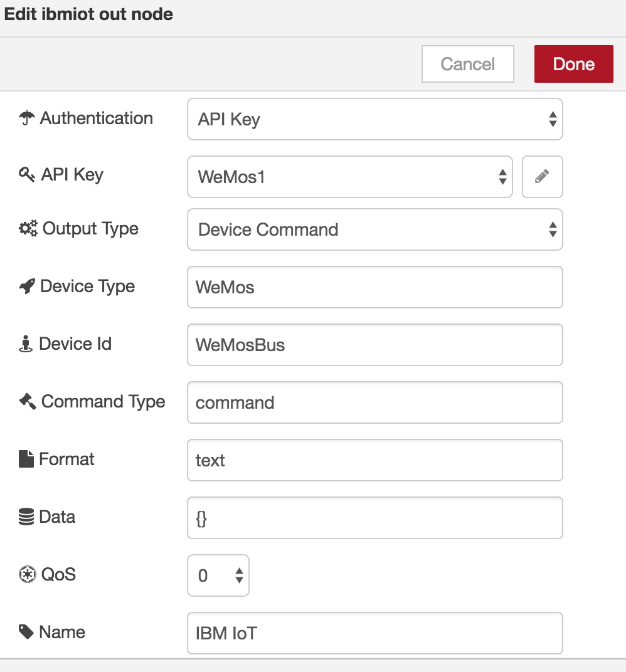This screenshot has height=672, width=626.
Task: Click the pencil edit icon beside API Key
Action: (x=542, y=177)
